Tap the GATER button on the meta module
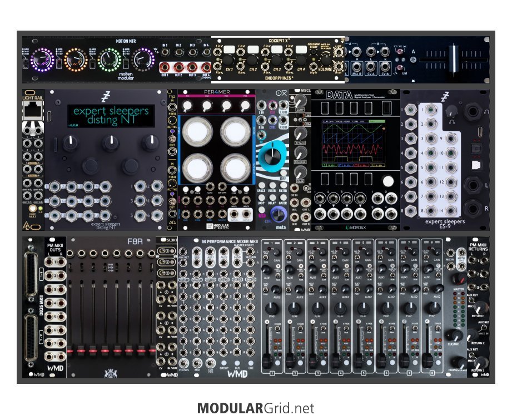Viewport: 512px width, 420px height. [283, 197]
